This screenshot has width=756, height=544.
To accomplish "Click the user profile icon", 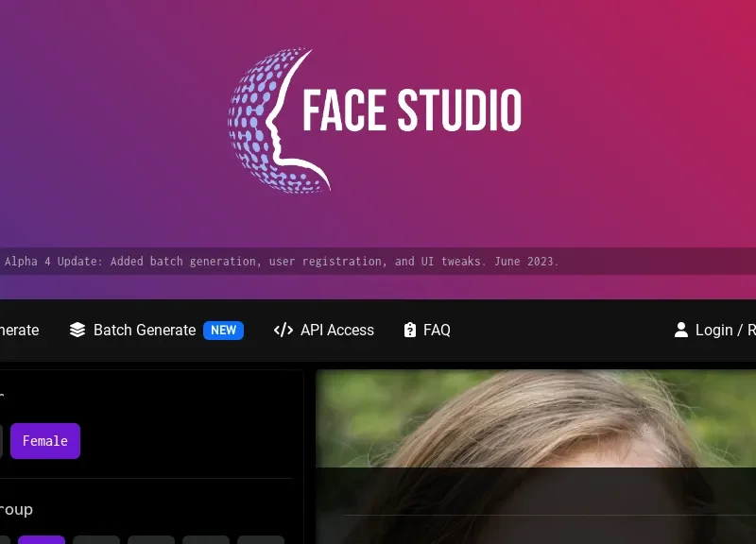I will point(681,330).
